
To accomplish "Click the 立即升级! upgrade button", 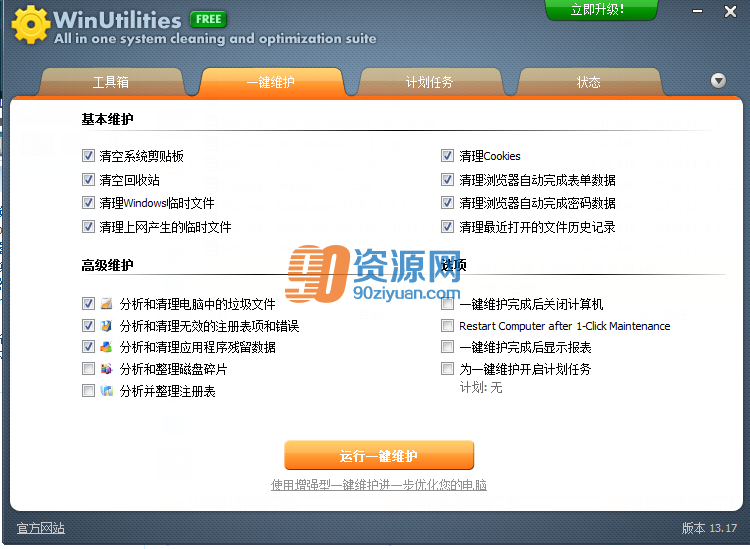I will pos(601,10).
